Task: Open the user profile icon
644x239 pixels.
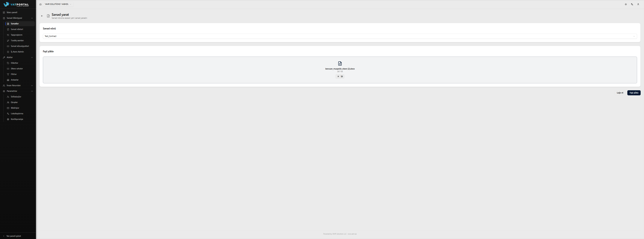Action: pyautogui.click(x=638, y=4)
